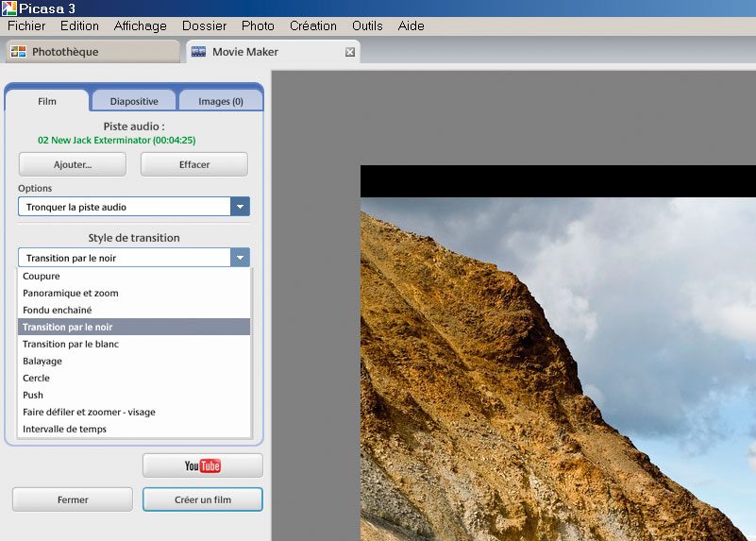Switch to the Photothèque tab
The image size is (756, 541).
pos(92,52)
